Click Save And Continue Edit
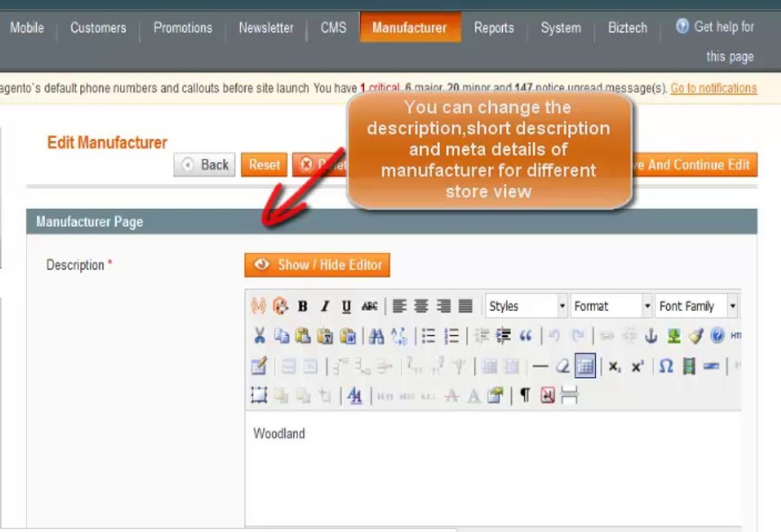 click(695, 165)
